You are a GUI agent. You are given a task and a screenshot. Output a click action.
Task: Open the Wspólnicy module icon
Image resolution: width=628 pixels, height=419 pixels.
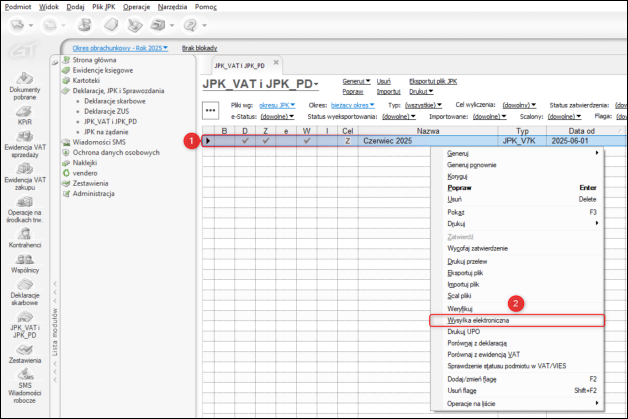tap(24, 259)
